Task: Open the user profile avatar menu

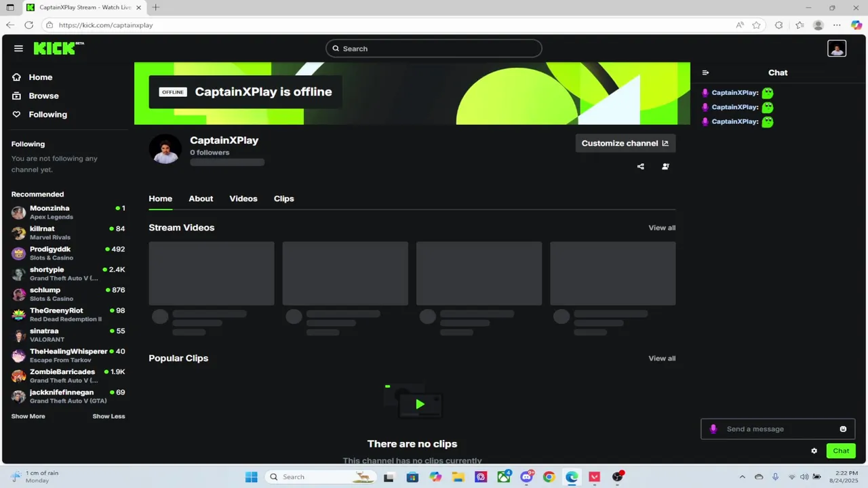Action: point(837,49)
